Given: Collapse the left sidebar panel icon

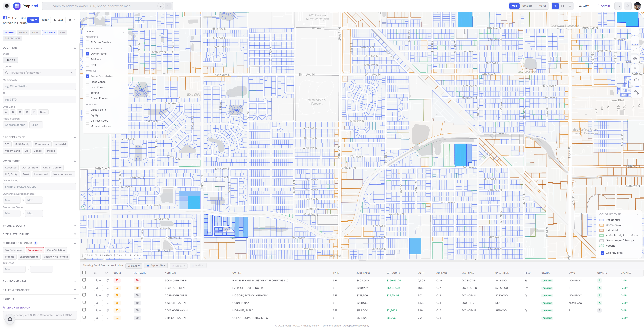Looking at the screenshot, I should click(x=7, y=6).
